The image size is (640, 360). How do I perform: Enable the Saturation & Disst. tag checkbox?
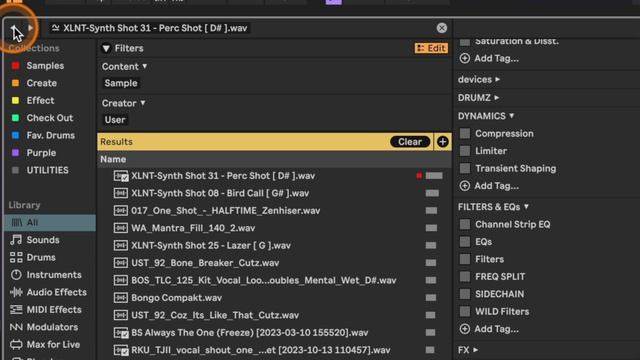[465, 42]
